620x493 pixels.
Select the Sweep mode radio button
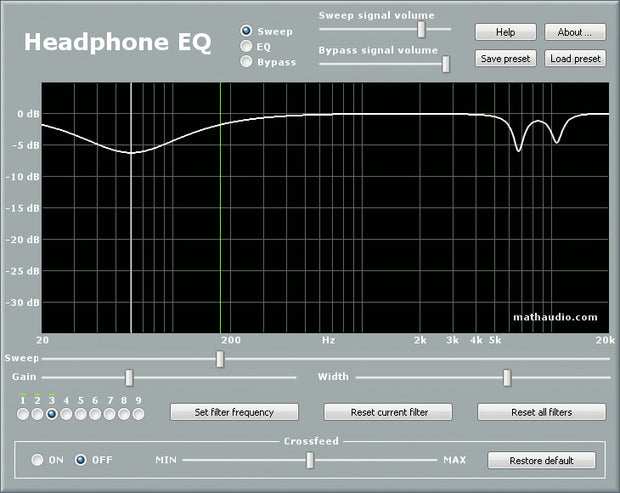click(246, 31)
